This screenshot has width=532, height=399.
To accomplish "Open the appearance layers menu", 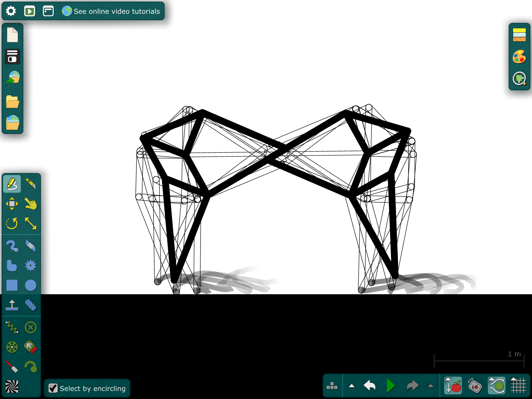I will pos(520,35).
